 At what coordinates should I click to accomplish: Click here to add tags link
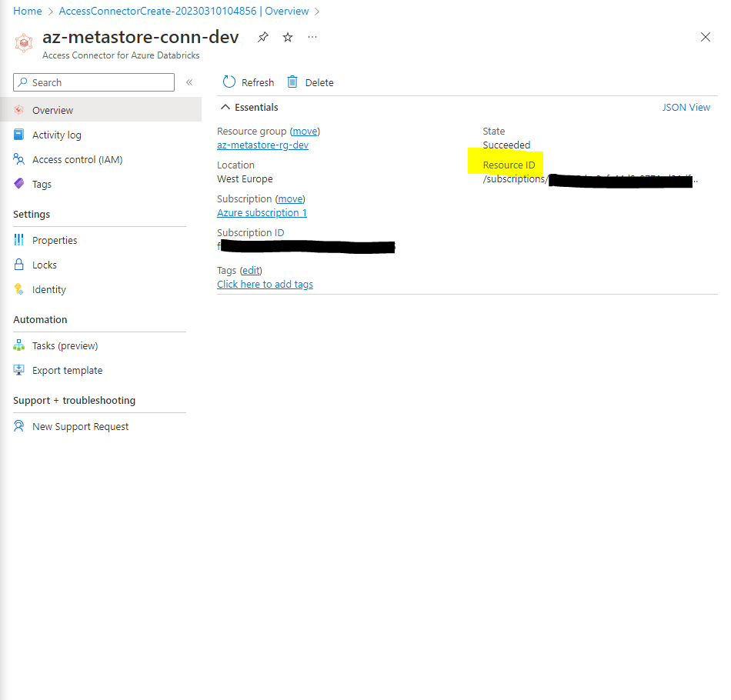tap(265, 284)
